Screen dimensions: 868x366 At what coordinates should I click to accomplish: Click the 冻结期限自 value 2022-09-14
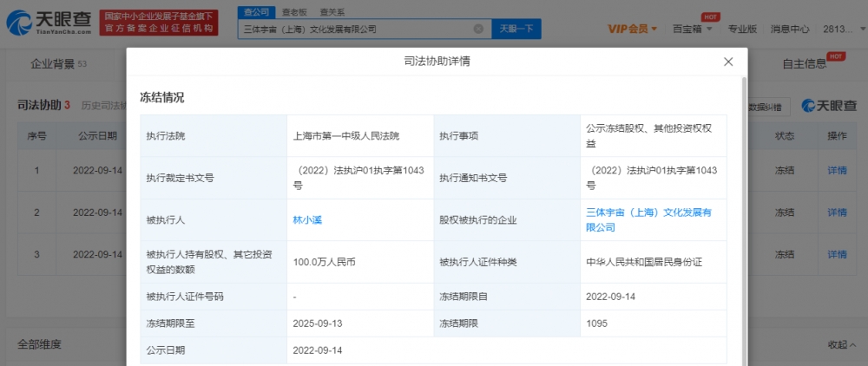(x=610, y=297)
